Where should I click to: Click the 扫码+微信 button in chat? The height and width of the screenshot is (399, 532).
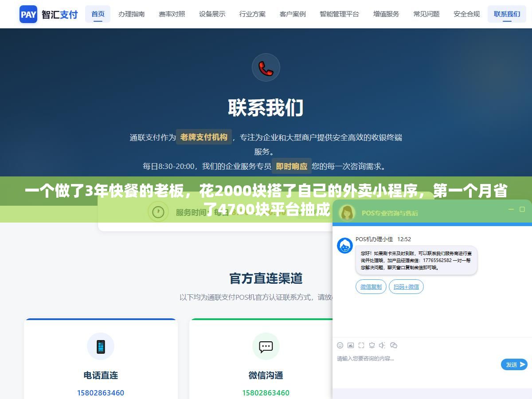click(407, 287)
